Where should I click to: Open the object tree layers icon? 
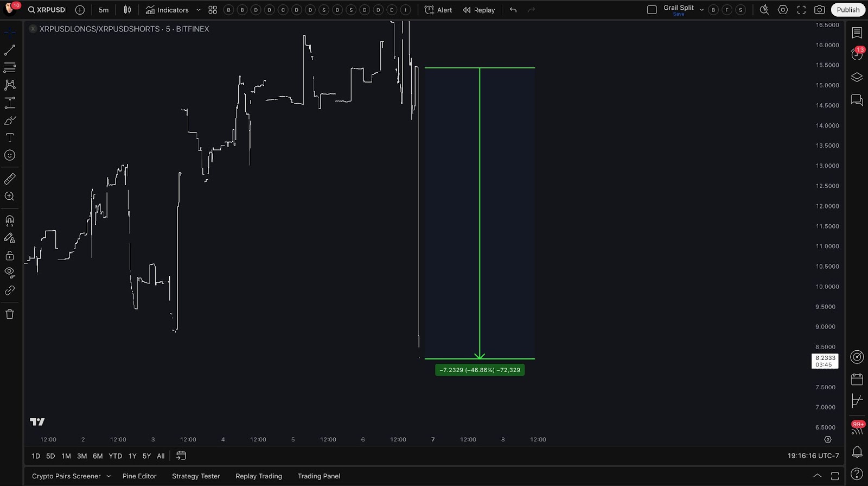point(857,77)
